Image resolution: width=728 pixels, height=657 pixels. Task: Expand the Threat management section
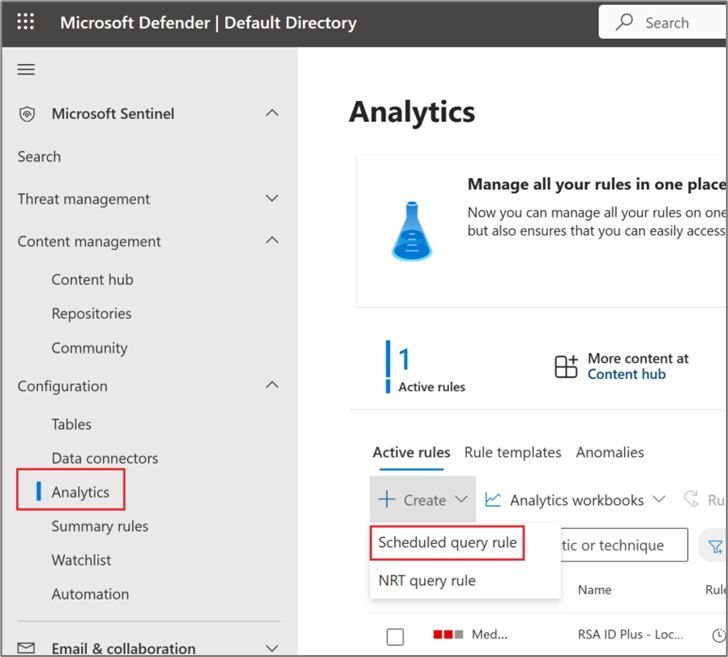point(272,199)
